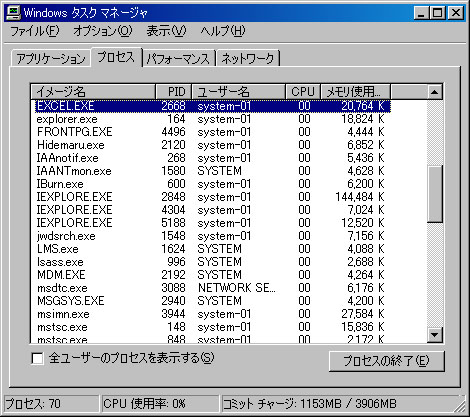Select the IBurn.exe process
Screen dimensions: 470x417
(213, 184)
